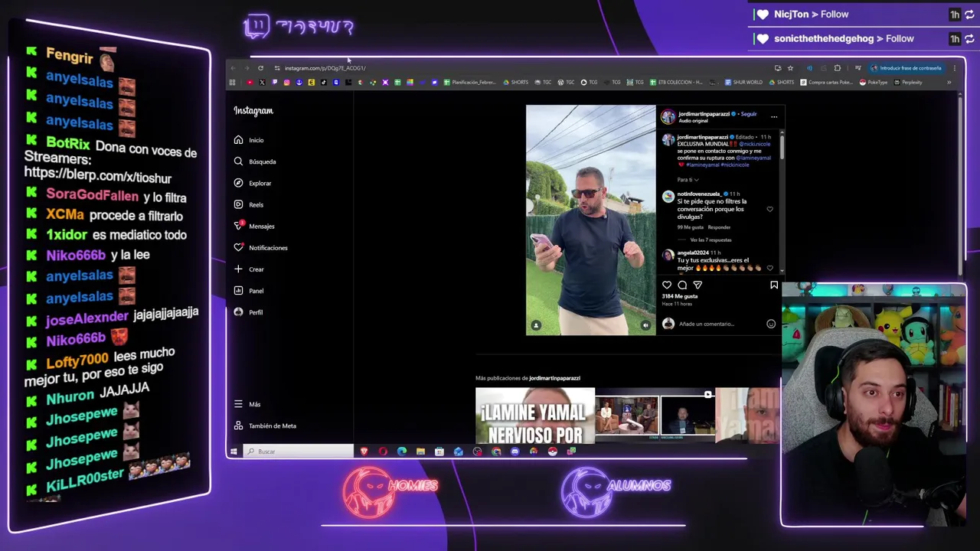Click the Instagram logo
This screenshot has width=980, height=551.
[x=253, y=111]
